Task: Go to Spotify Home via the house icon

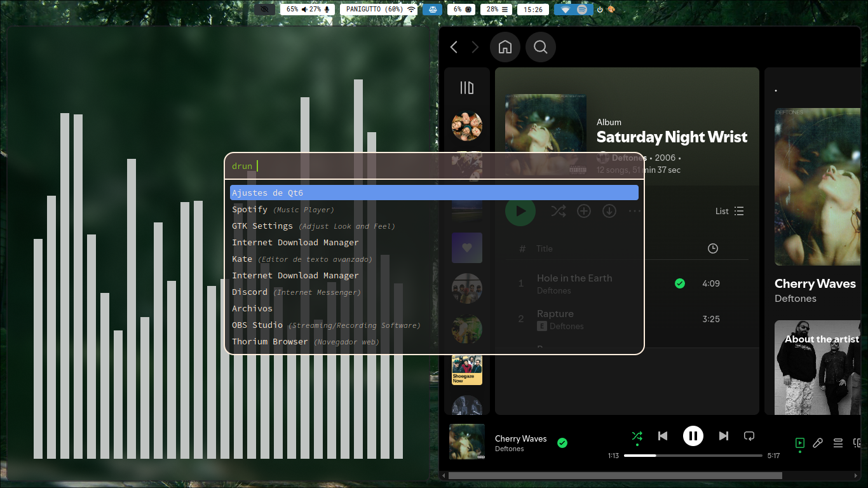Action: (505, 47)
